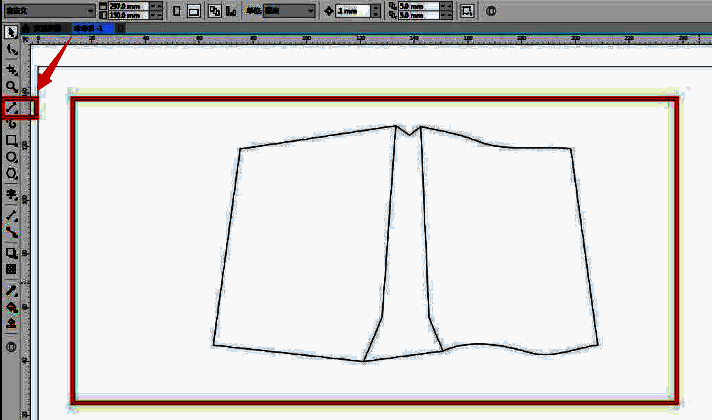Activate the Zoom magnifier tool
Image resolution: width=712 pixels, height=420 pixels.
click(12, 88)
